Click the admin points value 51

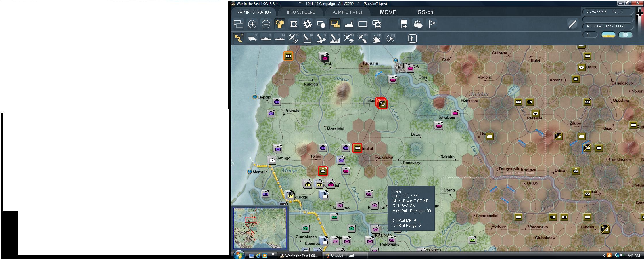[x=590, y=35]
